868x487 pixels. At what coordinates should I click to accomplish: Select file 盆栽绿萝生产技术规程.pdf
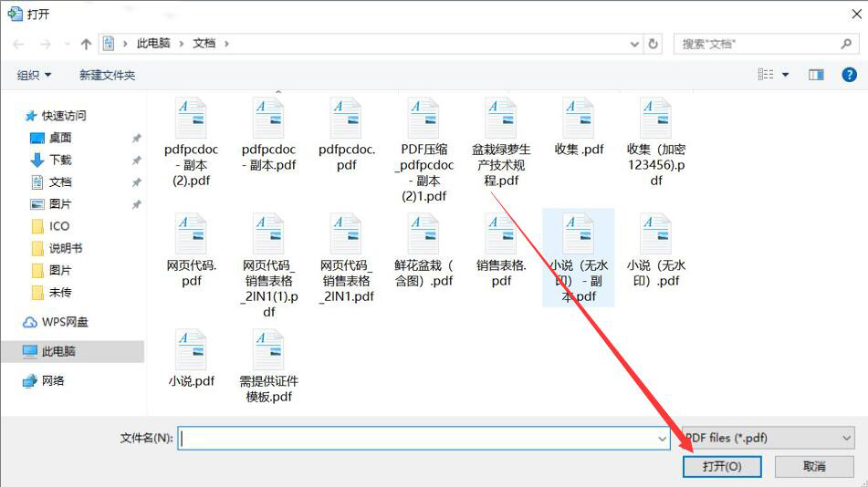[501, 142]
